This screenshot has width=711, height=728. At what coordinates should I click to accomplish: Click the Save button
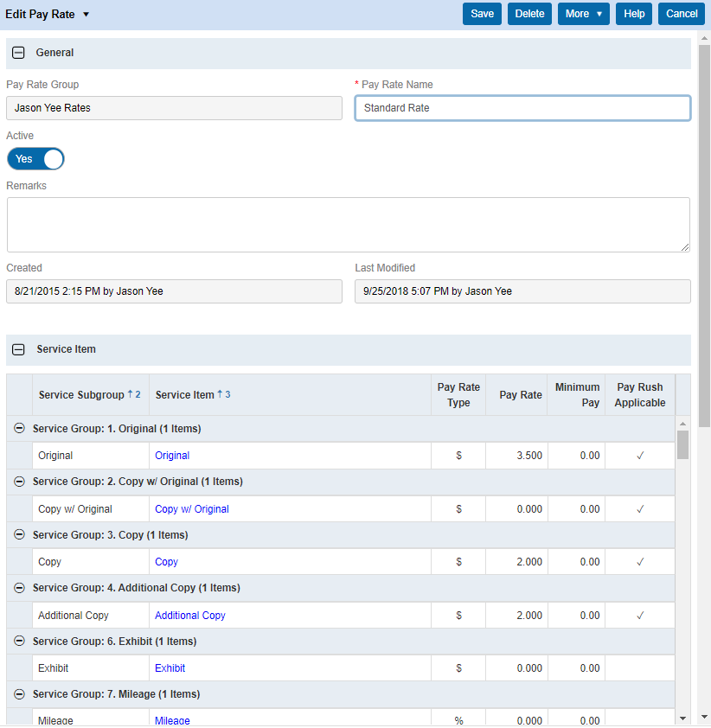(482, 14)
